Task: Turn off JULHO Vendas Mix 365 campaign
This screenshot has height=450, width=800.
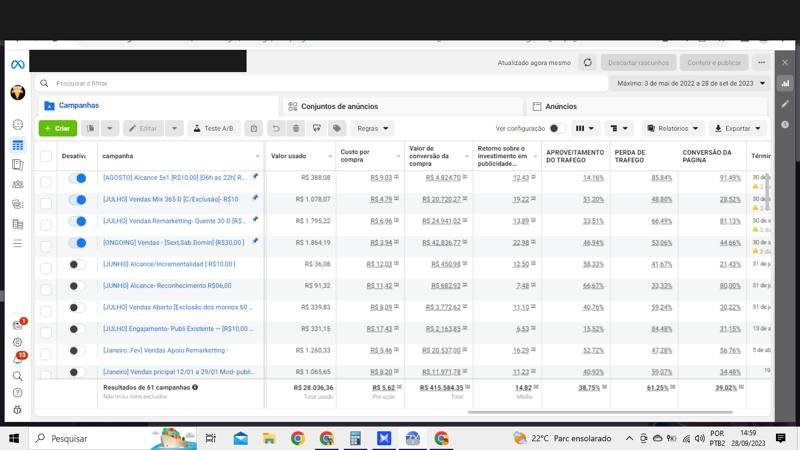Action: click(78, 199)
